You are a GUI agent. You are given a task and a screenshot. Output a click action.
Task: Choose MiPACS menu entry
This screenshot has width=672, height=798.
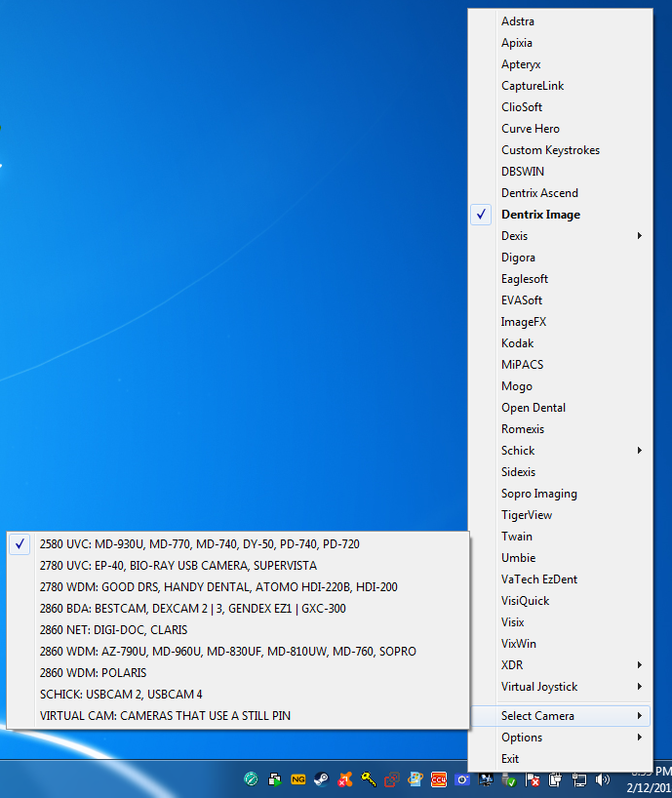[560, 365]
